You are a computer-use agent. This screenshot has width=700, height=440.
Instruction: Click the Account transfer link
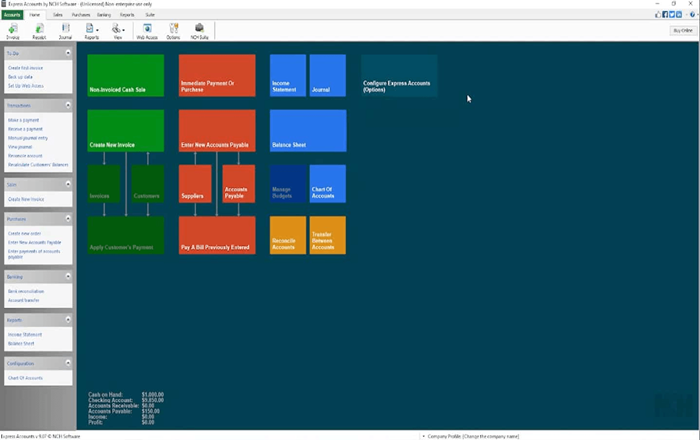click(x=24, y=300)
